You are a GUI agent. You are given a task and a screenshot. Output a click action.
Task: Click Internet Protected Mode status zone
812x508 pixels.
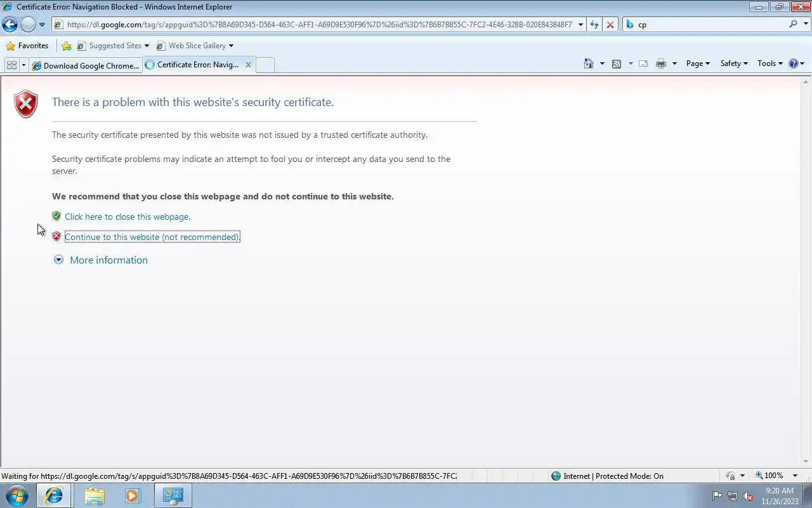607,476
